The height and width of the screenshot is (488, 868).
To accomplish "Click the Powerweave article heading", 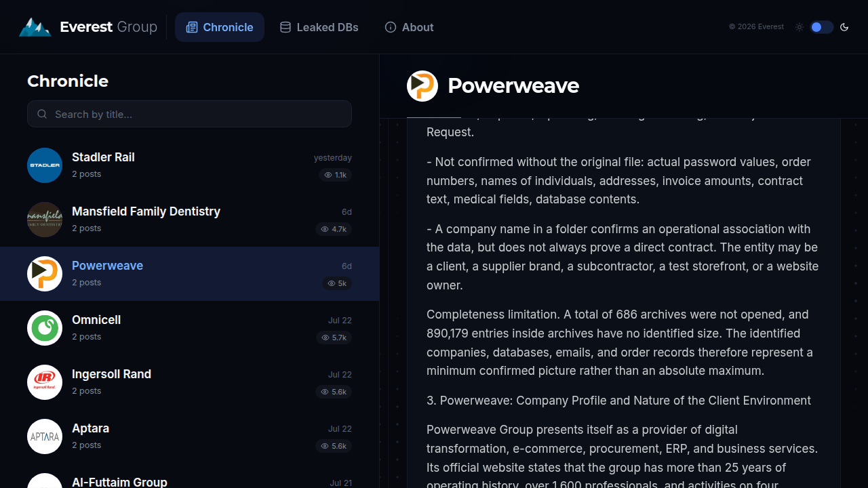I will 513,86.
